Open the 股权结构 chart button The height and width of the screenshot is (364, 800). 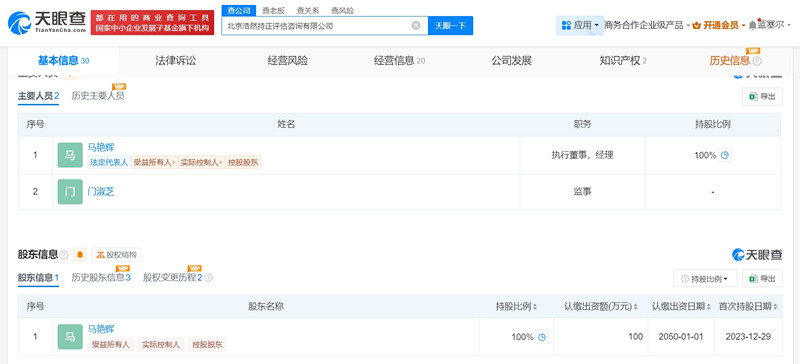[x=116, y=255]
